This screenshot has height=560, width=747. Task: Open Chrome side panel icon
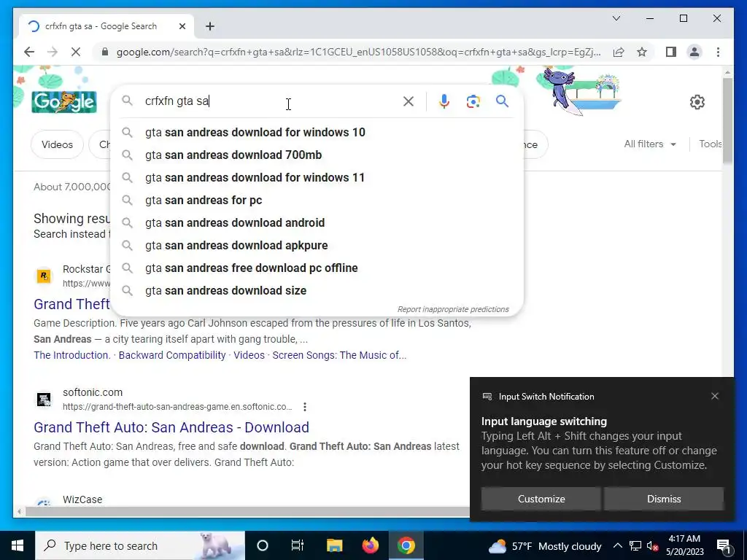(x=671, y=52)
